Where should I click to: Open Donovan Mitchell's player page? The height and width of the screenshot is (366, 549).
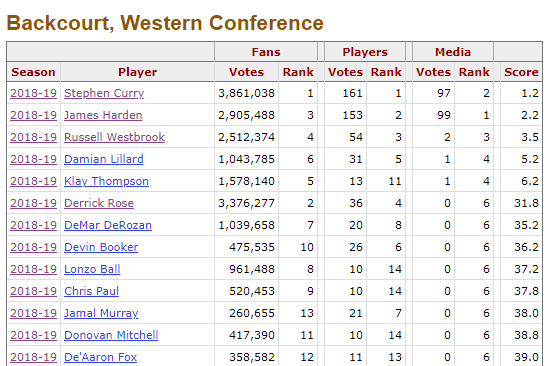click(111, 335)
